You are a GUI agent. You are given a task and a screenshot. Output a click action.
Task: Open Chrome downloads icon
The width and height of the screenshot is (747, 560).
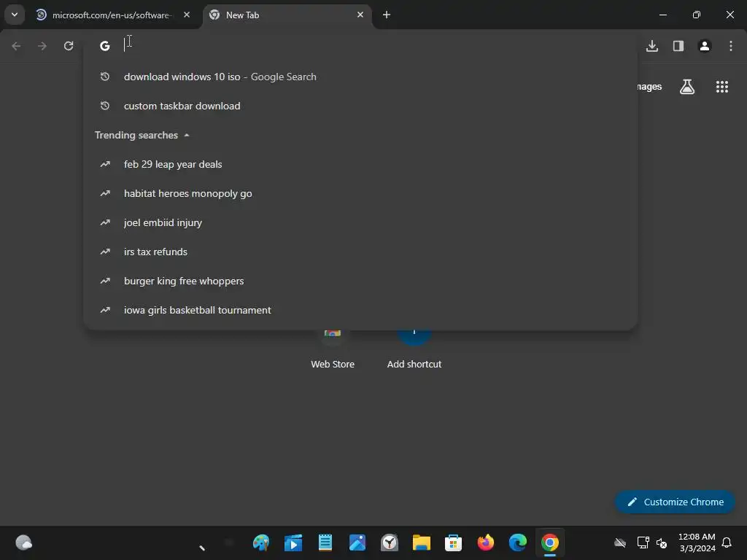click(x=651, y=46)
